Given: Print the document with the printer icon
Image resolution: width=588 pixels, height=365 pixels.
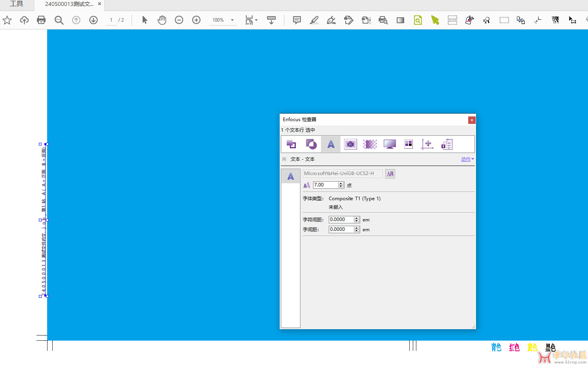Looking at the screenshot, I should pyautogui.click(x=41, y=20).
